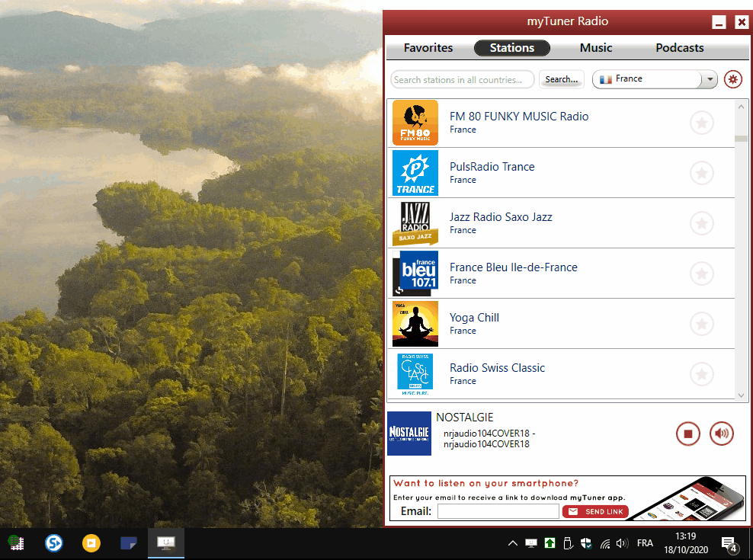The height and width of the screenshot is (560, 753).
Task: Click the SEND LINK button
Action: pos(595,512)
